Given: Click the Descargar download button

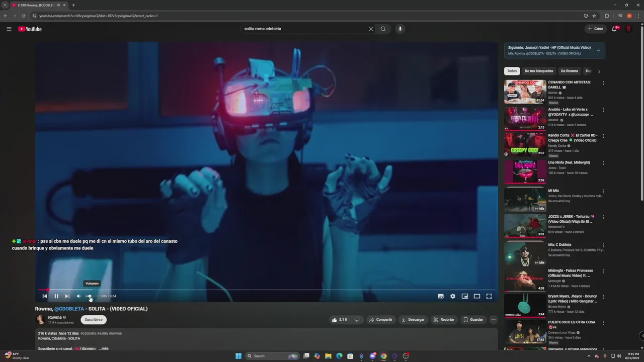Looking at the screenshot, I should [413, 319].
